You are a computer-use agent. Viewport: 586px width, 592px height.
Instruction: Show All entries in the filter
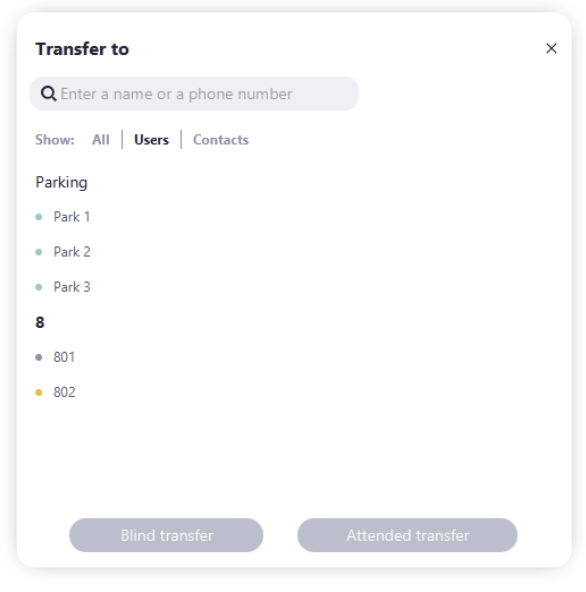point(101,140)
